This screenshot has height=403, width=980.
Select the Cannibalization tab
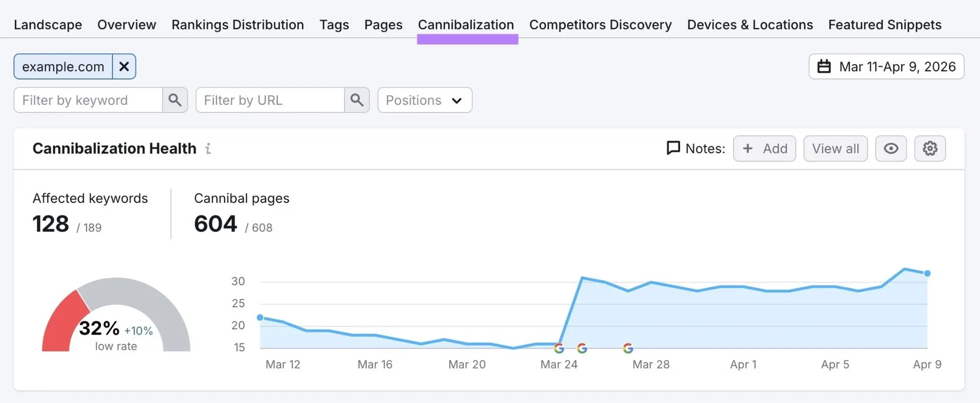[466, 25]
